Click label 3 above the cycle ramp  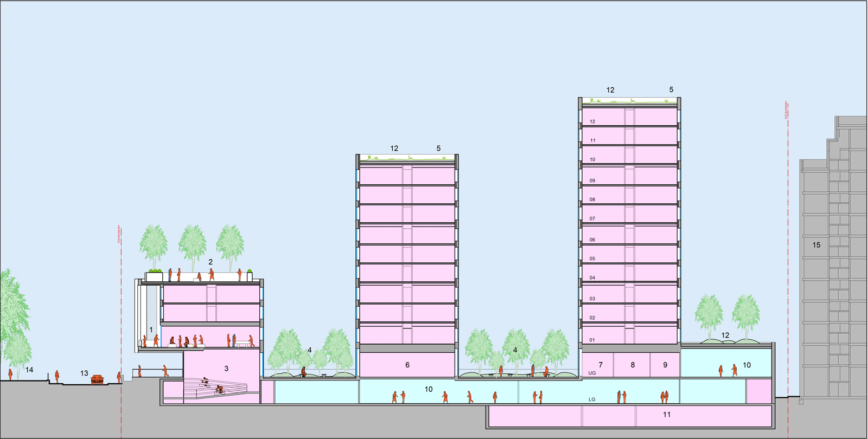point(226,369)
